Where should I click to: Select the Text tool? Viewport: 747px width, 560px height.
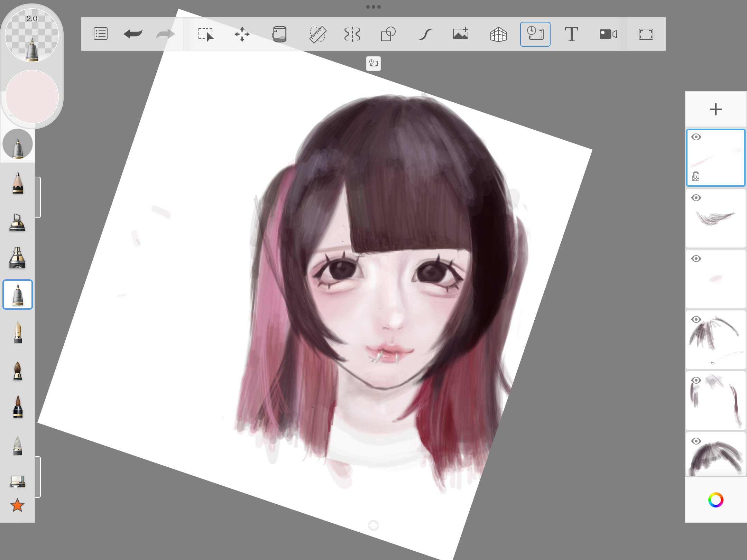coord(571,34)
